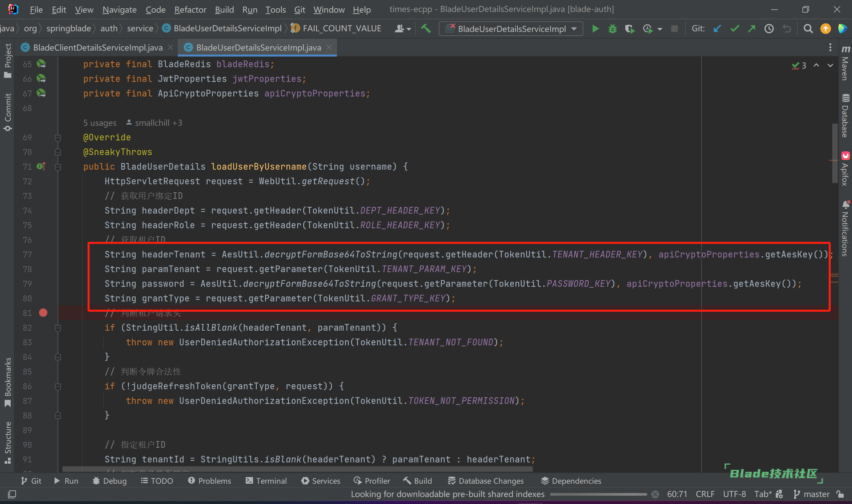
Task: Click the Build hammer icon
Action: click(x=426, y=29)
